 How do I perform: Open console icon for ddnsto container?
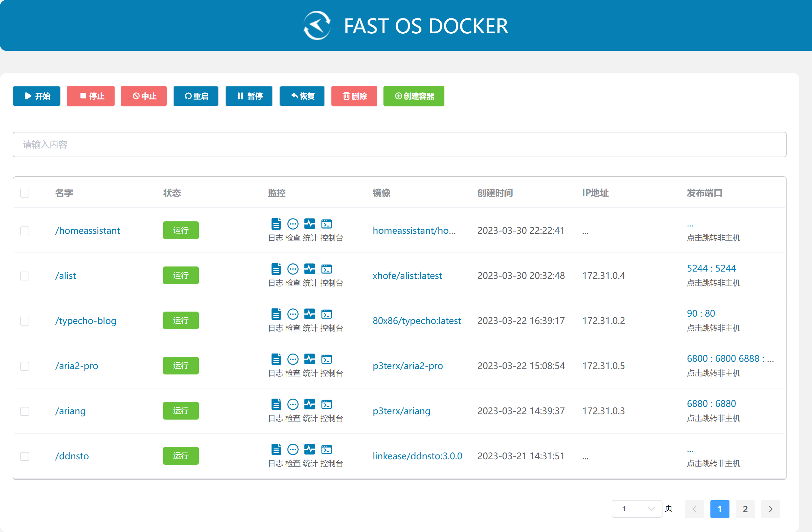[327, 449]
